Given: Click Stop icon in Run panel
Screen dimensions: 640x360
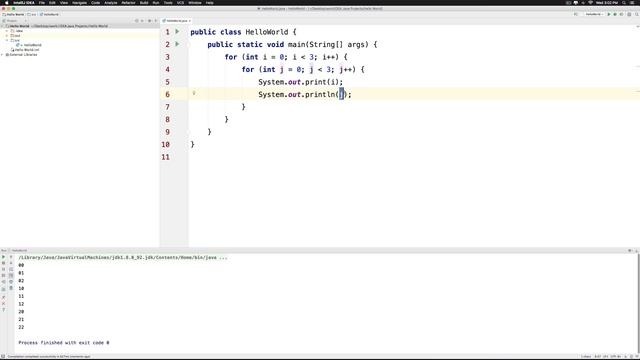Looking at the screenshot, I should click(3, 263).
